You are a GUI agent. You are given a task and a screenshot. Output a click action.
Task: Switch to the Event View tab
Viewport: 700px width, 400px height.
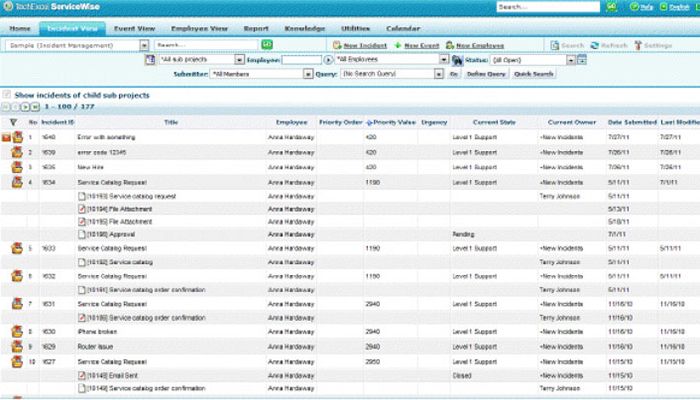click(x=134, y=29)
